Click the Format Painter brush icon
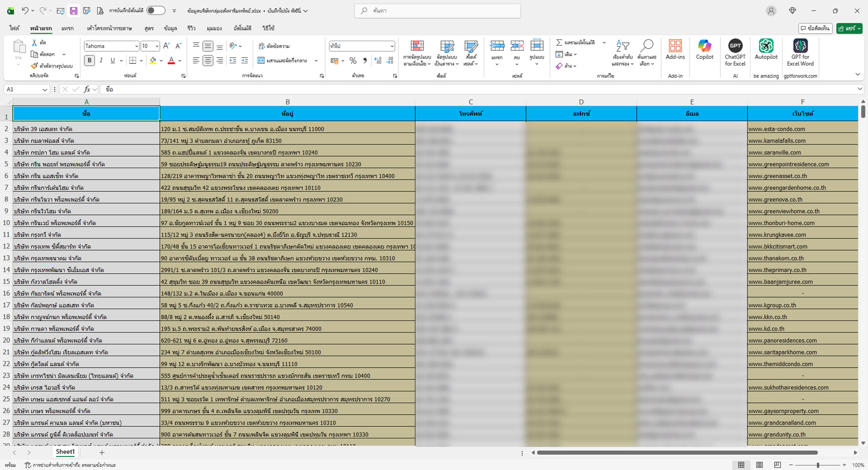Screen dimensions: 868x470 pyautogui.click(x=34, y=66)
